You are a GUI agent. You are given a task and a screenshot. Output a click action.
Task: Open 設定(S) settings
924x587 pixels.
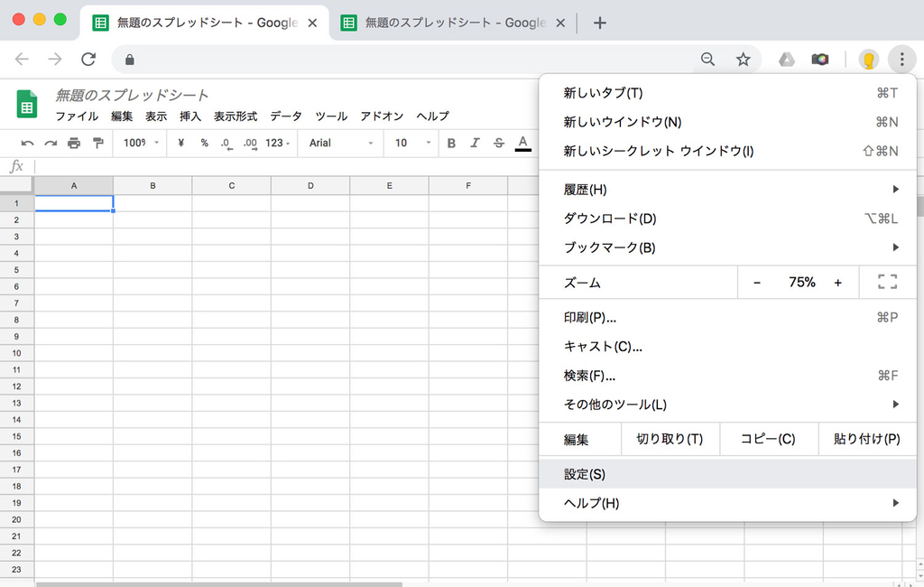point(728,474)
